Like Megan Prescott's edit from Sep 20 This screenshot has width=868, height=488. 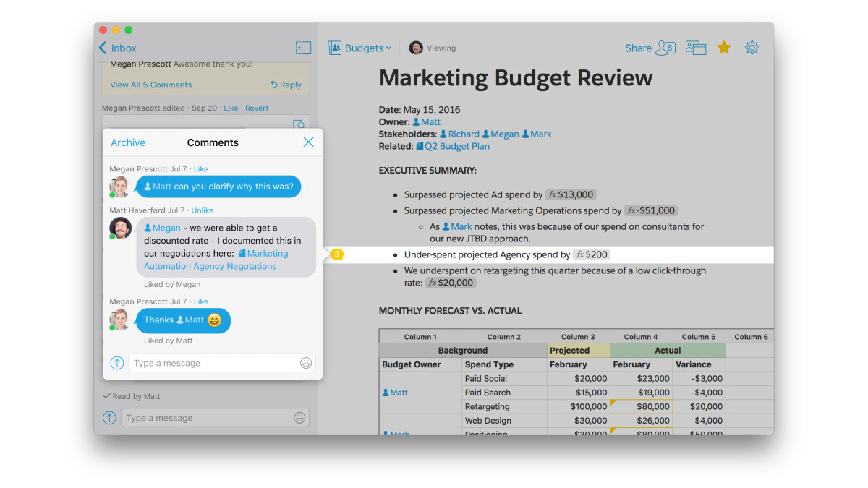(231, 108)
